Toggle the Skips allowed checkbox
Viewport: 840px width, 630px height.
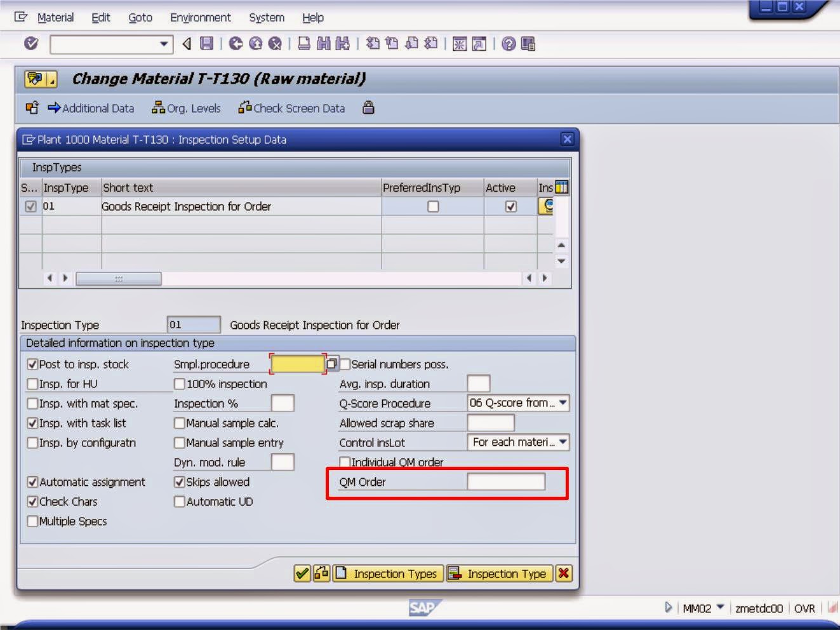pyautogui.click(x=180, y=482)
